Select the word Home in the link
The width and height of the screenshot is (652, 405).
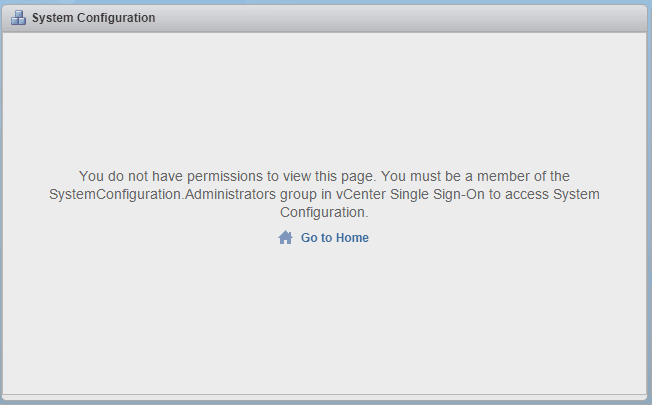click(x=352, y=238)
